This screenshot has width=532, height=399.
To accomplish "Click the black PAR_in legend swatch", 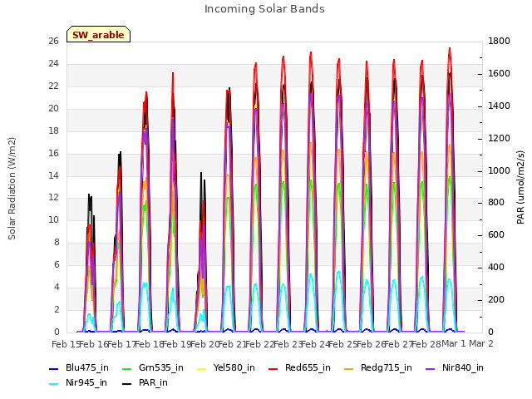I will pyautogui.click(x=126, y=384).
